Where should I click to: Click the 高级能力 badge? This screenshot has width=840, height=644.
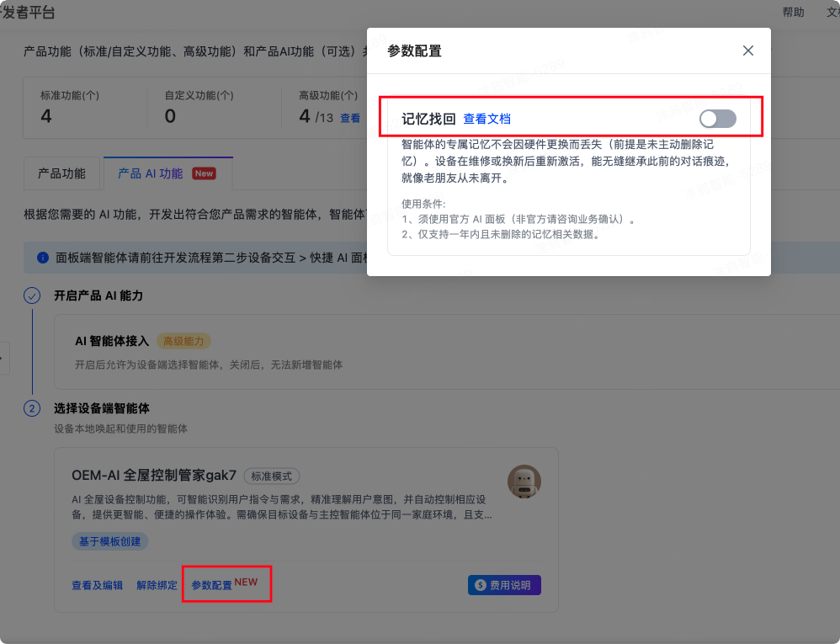[183, 341]
